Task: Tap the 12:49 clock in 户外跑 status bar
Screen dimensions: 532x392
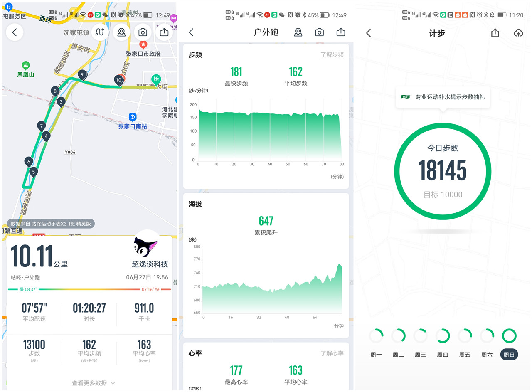Action: (x=339, y=15)
